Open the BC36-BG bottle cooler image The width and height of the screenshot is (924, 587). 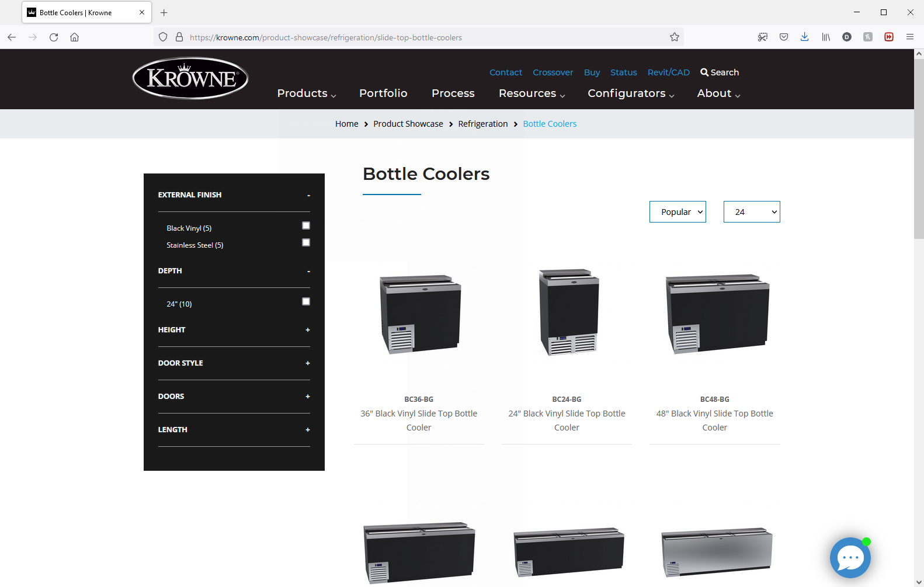point(420,314)
